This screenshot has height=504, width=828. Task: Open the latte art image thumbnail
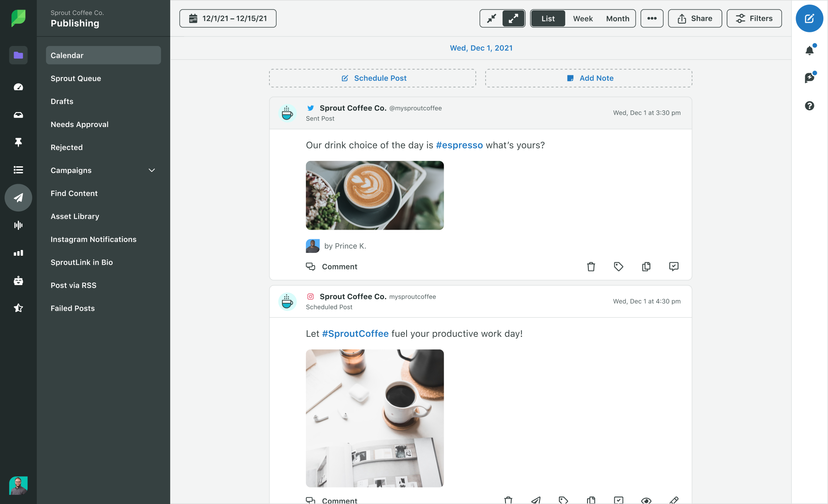375,195
